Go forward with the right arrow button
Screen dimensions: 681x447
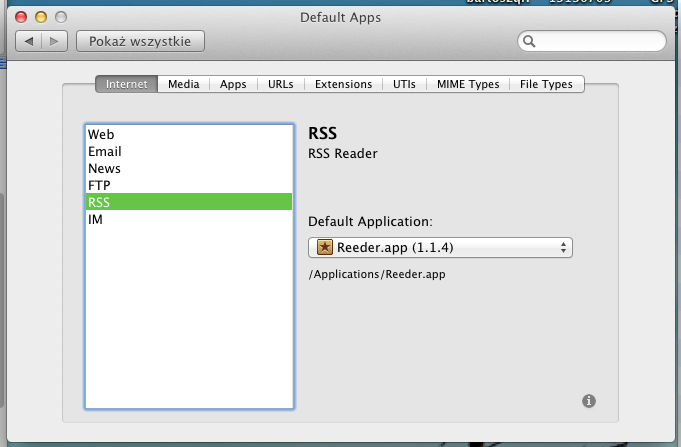click(x=55, y=41)
